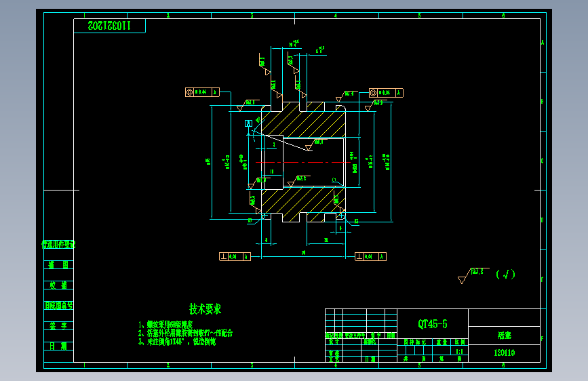Select the upper yellow hatched section
The image size is (588, 381).
[303, 119]
